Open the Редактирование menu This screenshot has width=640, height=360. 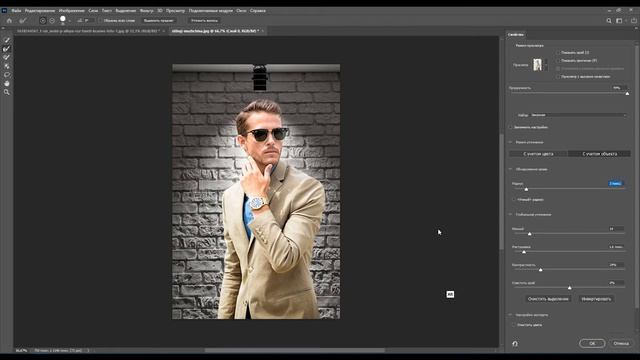[x=40, y=11]
